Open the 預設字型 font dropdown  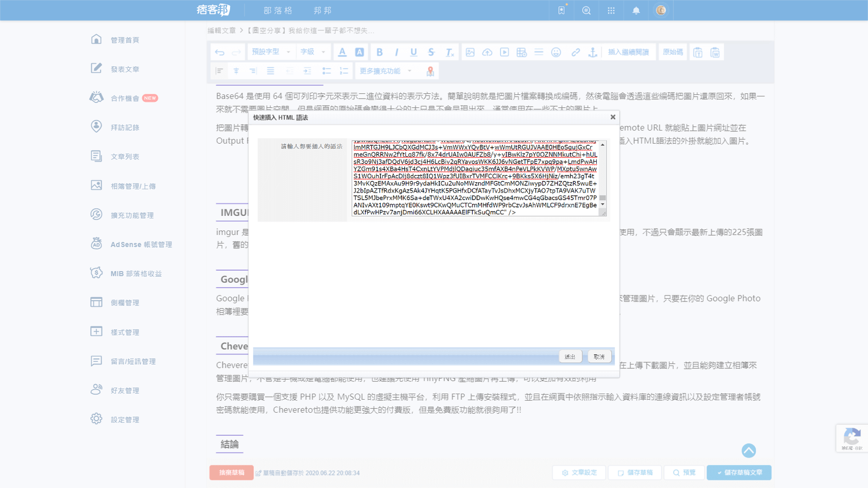coord(271,52)
